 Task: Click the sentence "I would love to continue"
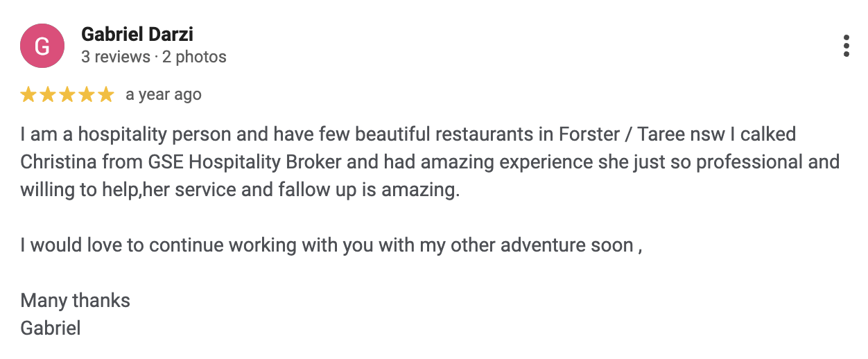pos(331,245)
